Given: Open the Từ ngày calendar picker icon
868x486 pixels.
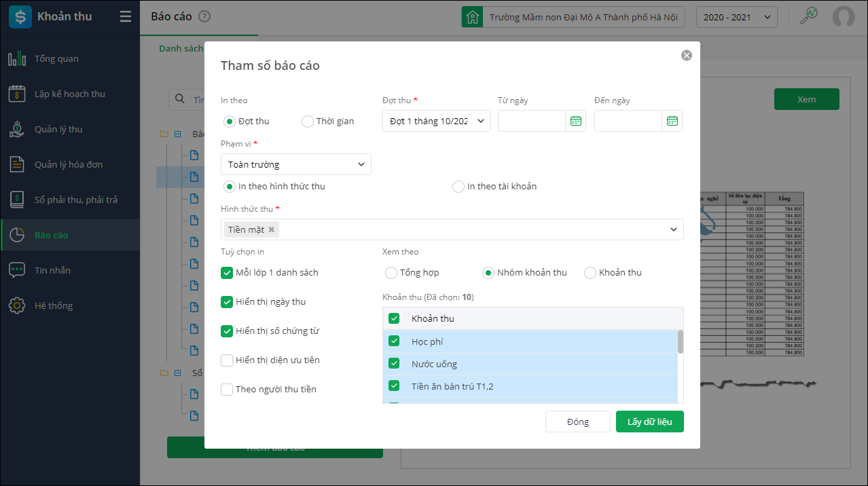Looking at the screenshot, I should 576,121.
